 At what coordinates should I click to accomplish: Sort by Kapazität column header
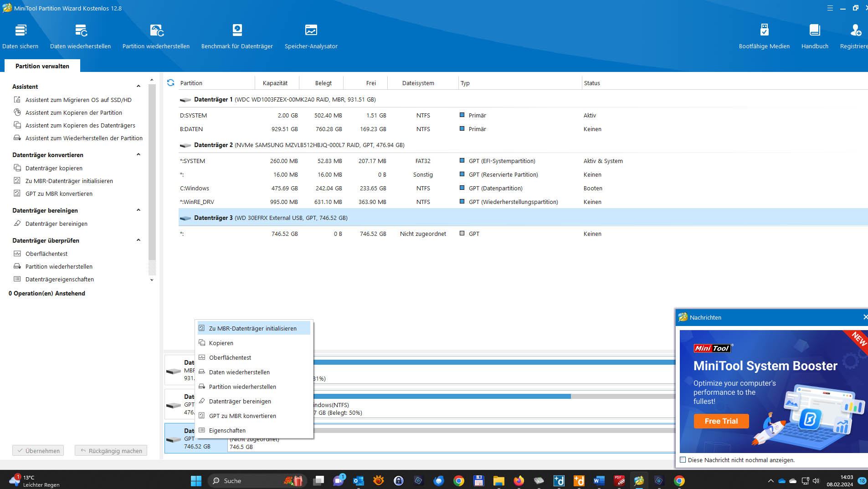pyautogui.click(x=275, y=83)
